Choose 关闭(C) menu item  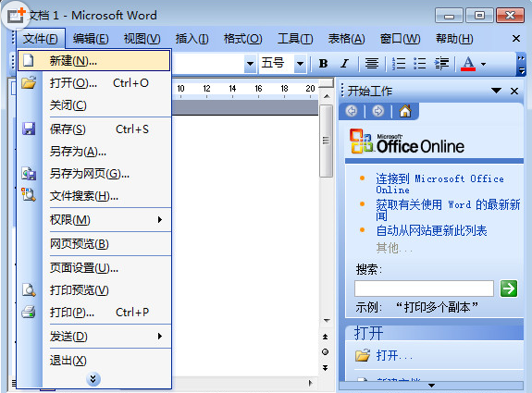point(94,105)
